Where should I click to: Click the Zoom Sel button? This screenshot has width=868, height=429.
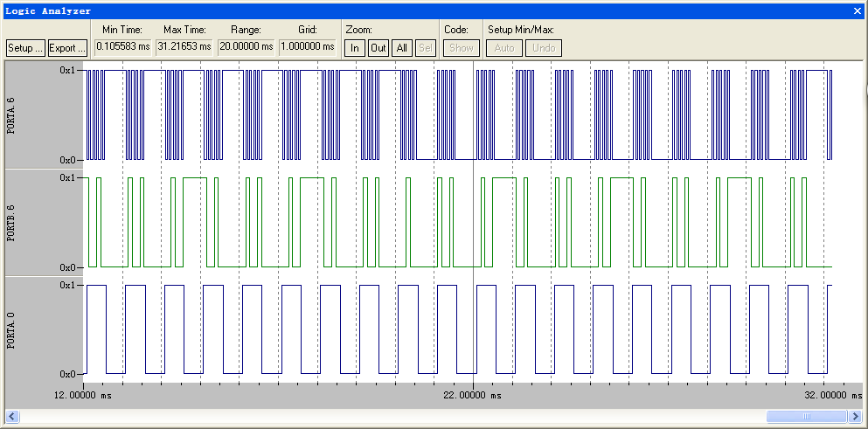(x=426, y=48)
